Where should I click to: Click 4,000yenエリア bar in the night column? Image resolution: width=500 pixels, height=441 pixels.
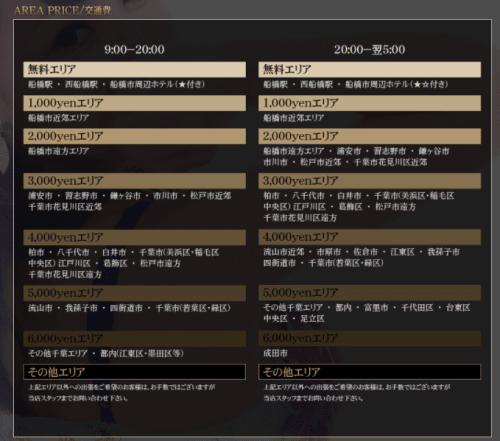pos(370,237)
